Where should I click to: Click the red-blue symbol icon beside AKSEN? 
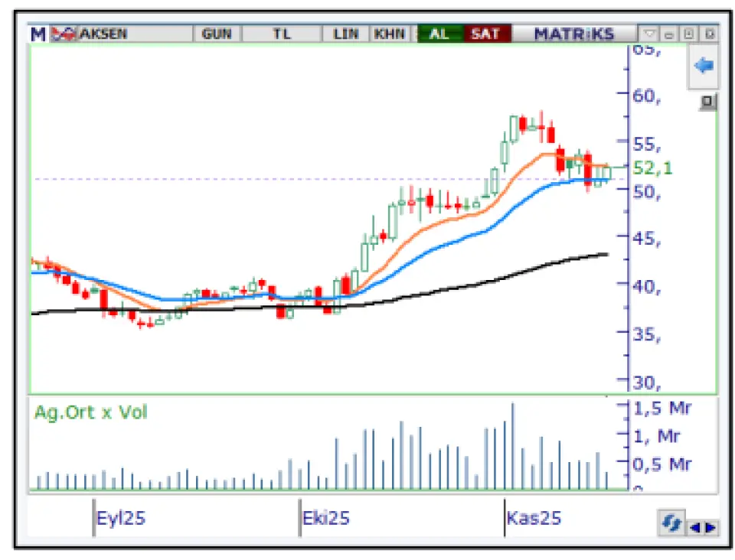point(64,34)
